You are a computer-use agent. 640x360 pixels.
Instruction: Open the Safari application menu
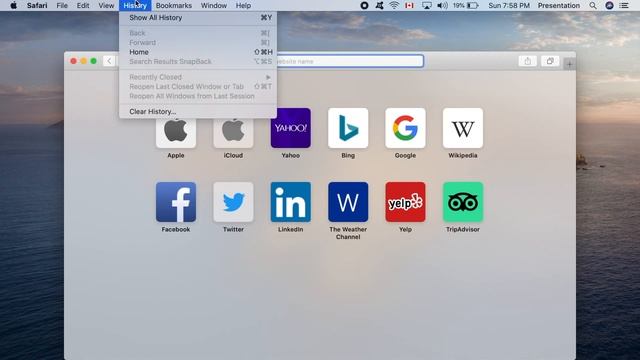pos(37,6)
